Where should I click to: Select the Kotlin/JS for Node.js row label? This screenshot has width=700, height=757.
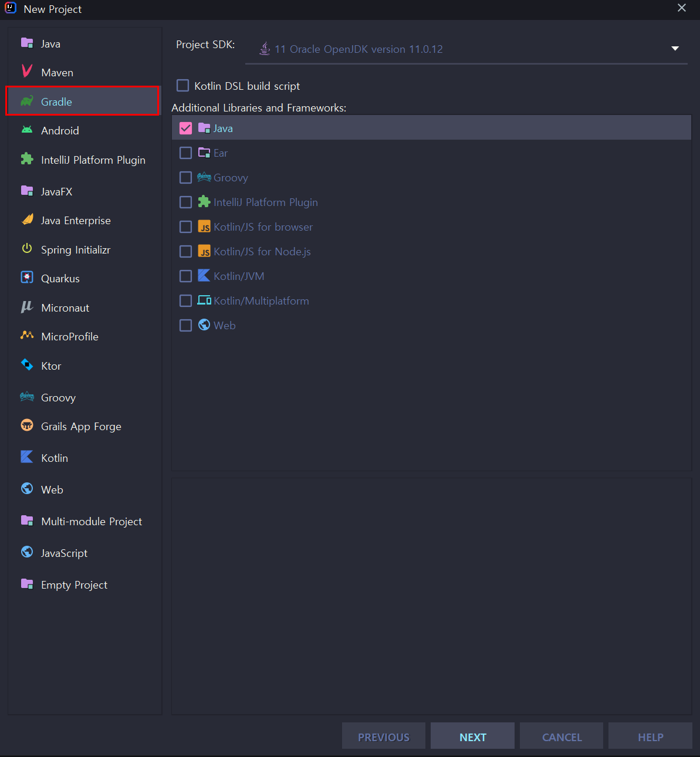point(262,251)
